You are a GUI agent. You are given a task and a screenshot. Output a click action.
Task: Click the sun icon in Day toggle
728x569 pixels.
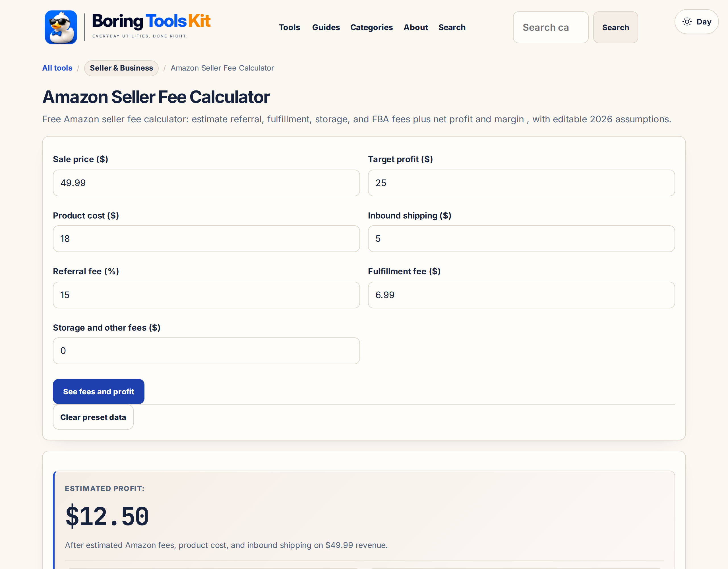[687, 22]
